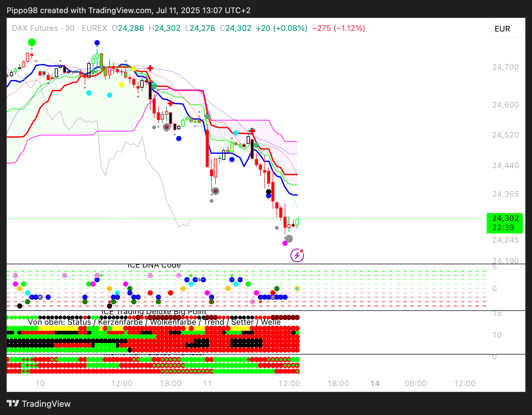The width and height of the screenshot is (532, 415).
Task: Click the large gray dot under the last candles
Action: (x=289, y=239)
